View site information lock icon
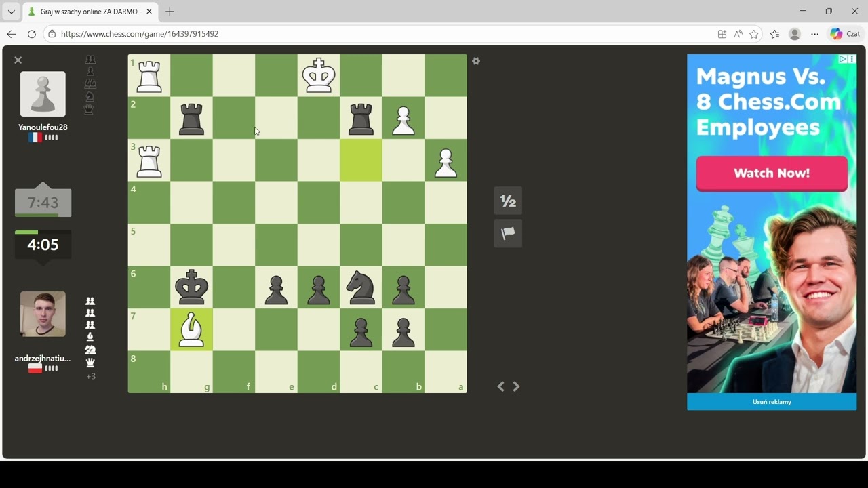This screenshot has width=868, height=488. coord(52,34)
